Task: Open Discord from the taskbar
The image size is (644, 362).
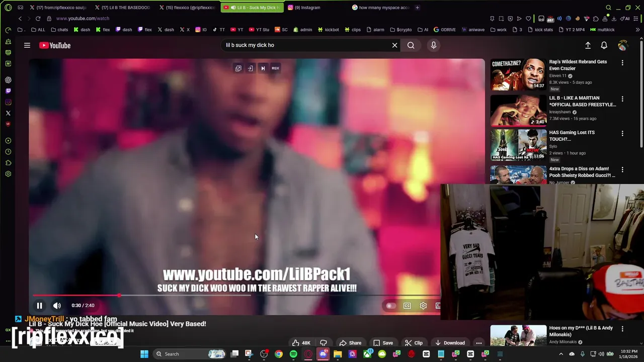Action: point(323,354)
